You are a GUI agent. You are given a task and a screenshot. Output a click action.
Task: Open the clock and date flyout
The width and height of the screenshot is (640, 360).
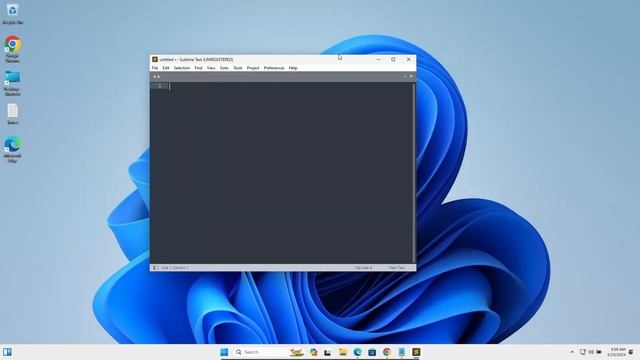[616, 352]
